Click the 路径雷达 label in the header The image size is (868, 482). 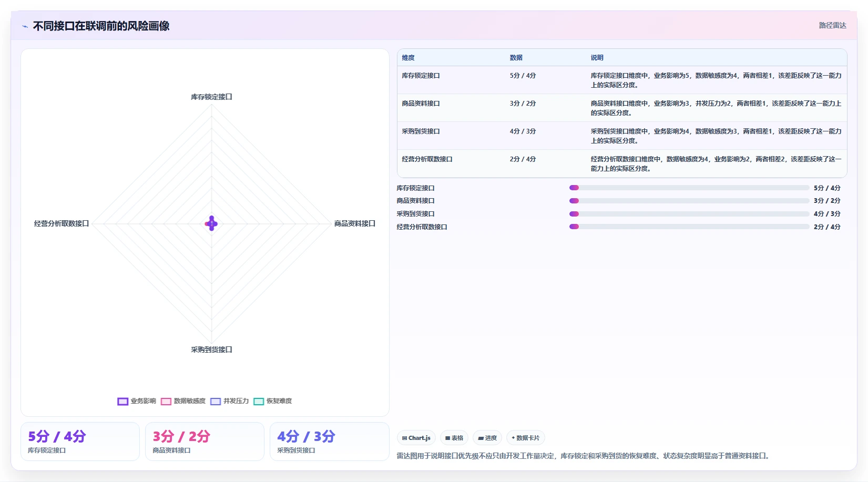coord(832,25)
